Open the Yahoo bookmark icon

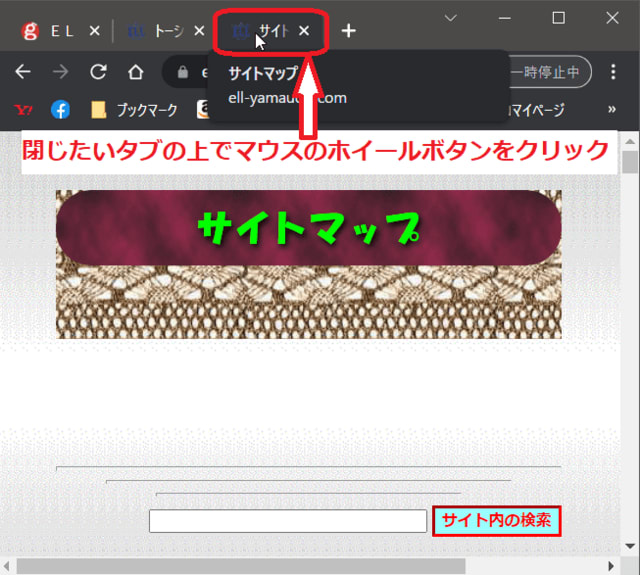(24, 109)
